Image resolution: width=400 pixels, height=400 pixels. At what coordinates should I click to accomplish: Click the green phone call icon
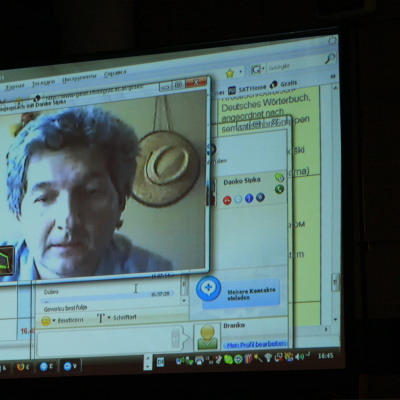point(279,189)
